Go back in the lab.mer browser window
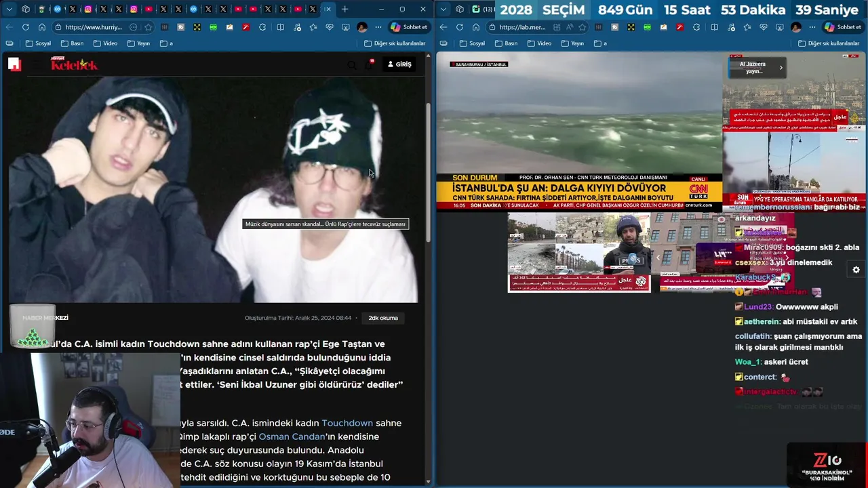The height and width of the screenshot is (488, 868). pos(443,27)
